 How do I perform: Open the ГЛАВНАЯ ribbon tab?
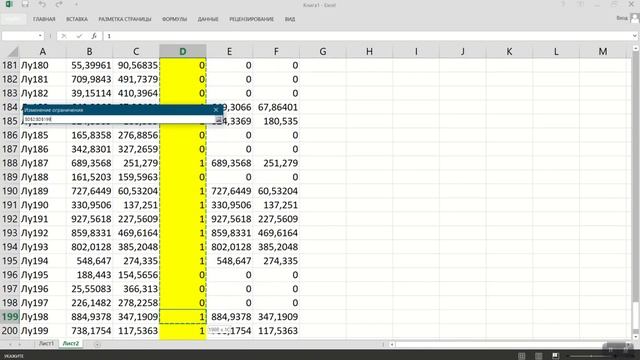pyautogui.click(x=44, y=19)
